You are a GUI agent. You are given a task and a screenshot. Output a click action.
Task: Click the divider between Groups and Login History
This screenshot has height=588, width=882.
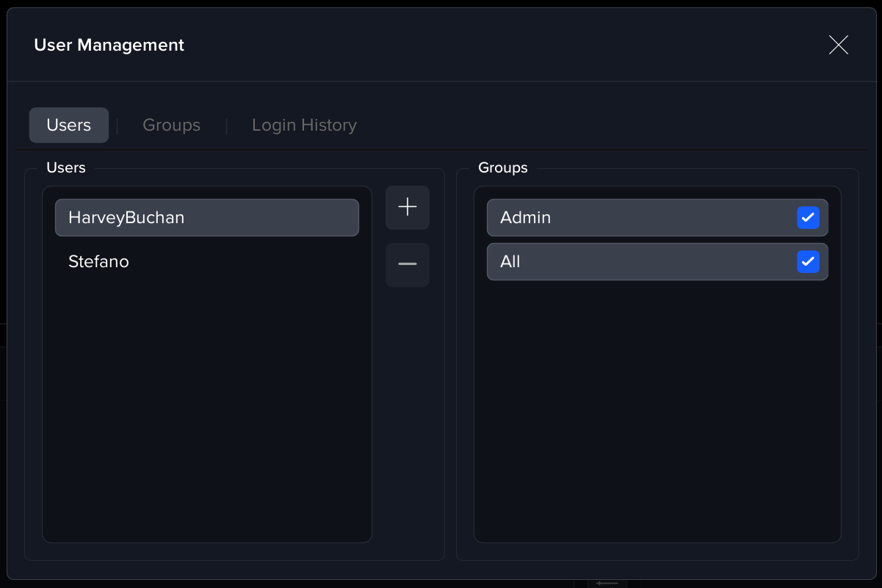point(226,126)
